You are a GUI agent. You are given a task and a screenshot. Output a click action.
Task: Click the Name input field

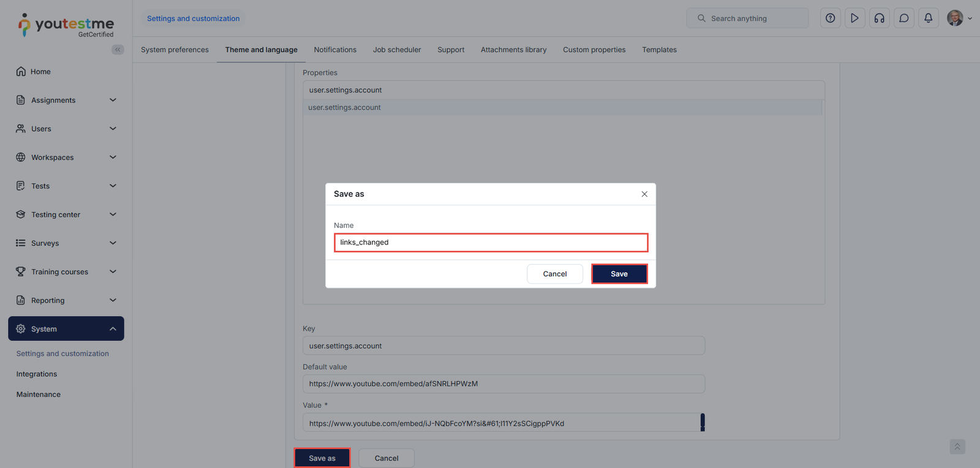[491, 243]
